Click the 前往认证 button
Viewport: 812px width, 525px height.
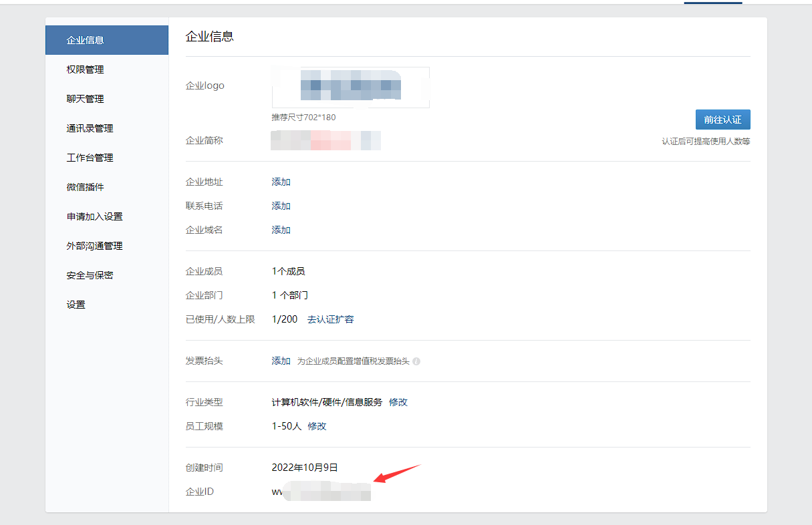tap(722, 120)
